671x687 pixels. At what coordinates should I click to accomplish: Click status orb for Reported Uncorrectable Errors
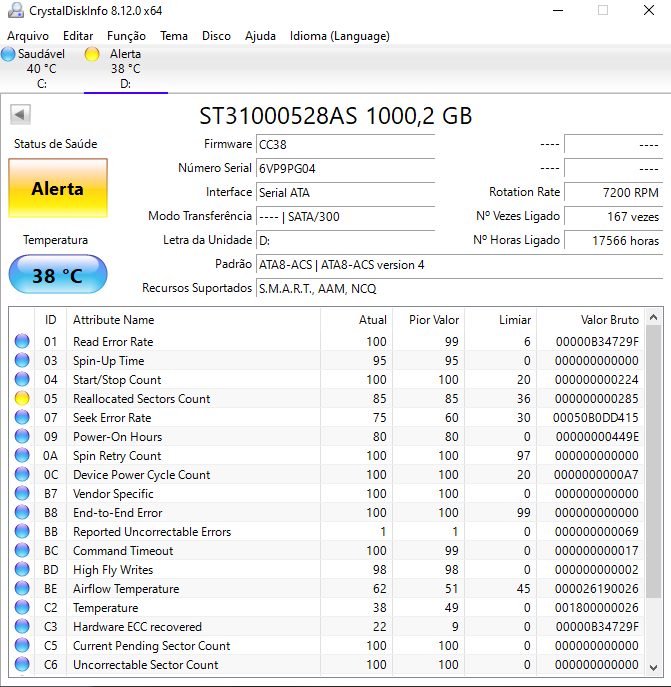tap(22, 531)
